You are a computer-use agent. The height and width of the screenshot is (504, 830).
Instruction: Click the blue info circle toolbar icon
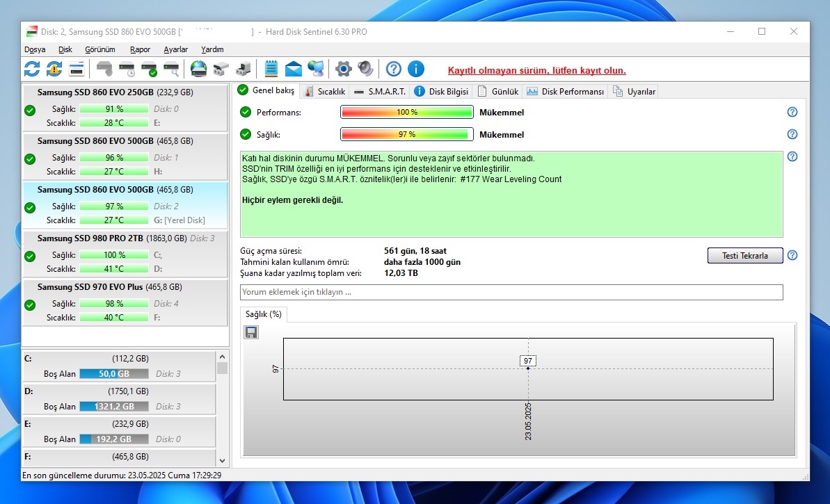(415, 69)
